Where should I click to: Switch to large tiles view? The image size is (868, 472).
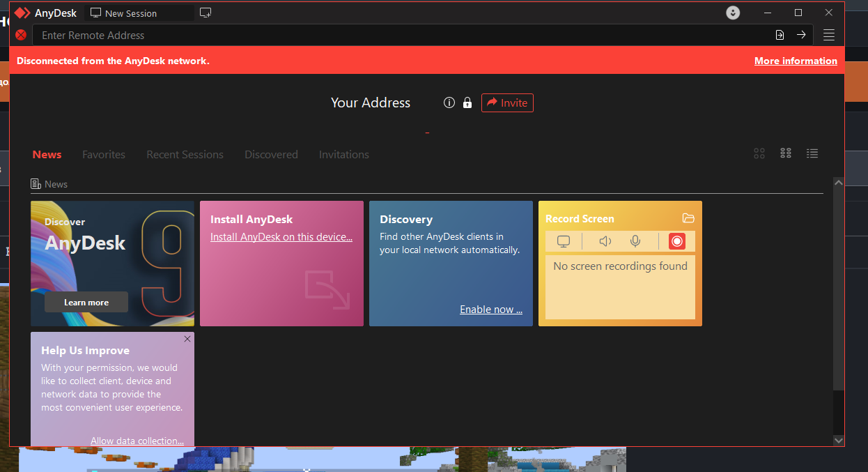coord(759,153)
